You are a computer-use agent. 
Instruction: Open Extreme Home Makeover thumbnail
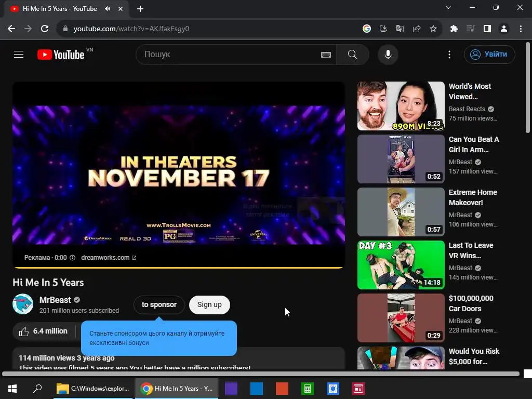pos(401,212)
